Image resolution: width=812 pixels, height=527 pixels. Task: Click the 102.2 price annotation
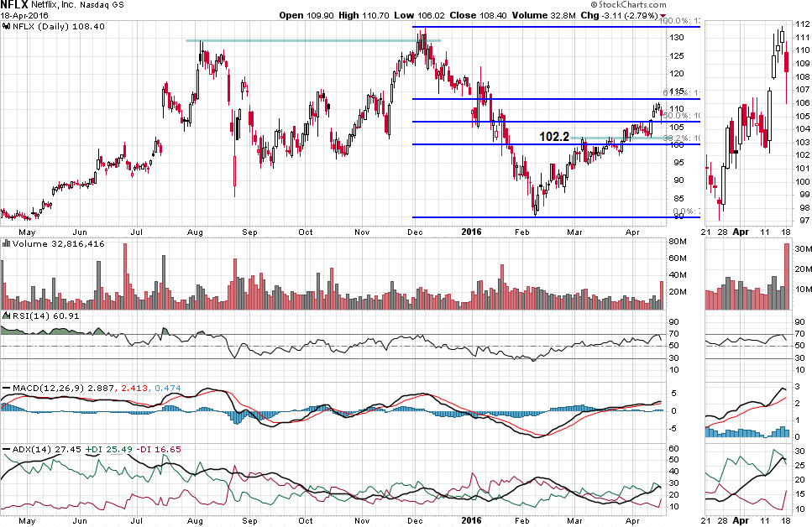(554, 137)
